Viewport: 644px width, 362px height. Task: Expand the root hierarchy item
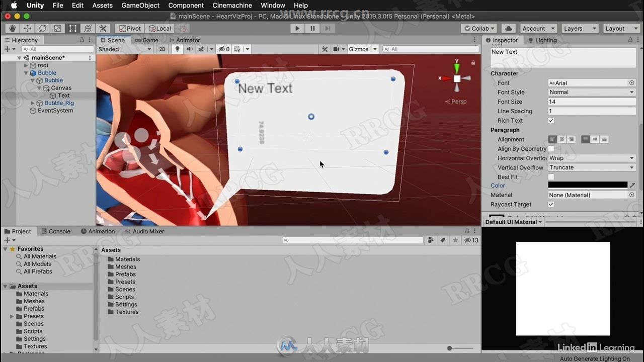(x=26, y=65)
